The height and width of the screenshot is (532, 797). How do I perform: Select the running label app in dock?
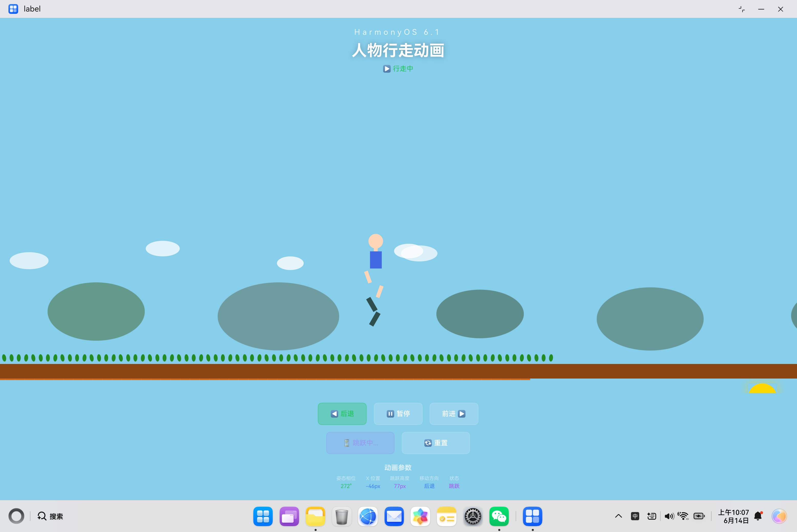[532, 516]
